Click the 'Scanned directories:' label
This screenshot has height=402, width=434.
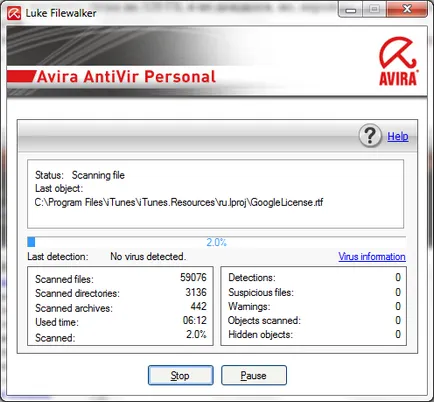(x=77, y=293)
